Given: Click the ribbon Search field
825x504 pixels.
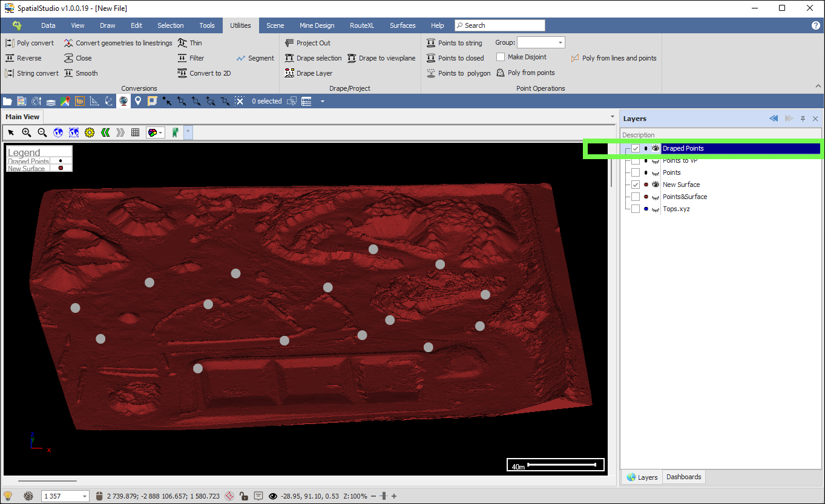Looking at the screenshot, I should tap(500, 25).
